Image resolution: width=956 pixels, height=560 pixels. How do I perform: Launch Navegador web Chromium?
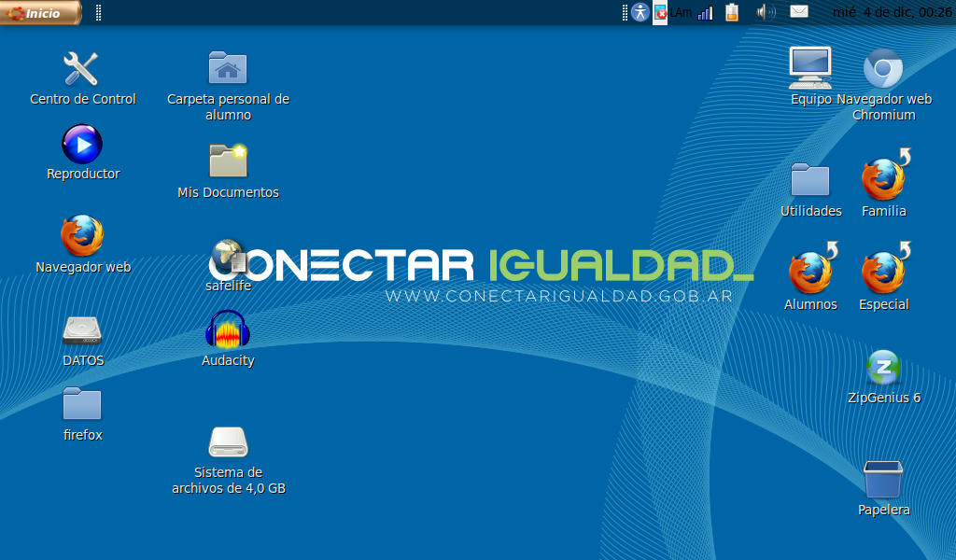pyautogui.click(x=883, y=68)
